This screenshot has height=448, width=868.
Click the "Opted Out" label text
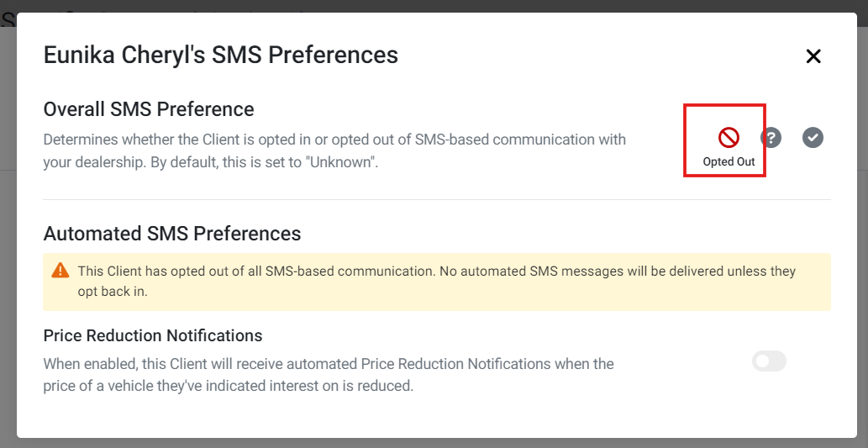point(729,162)
